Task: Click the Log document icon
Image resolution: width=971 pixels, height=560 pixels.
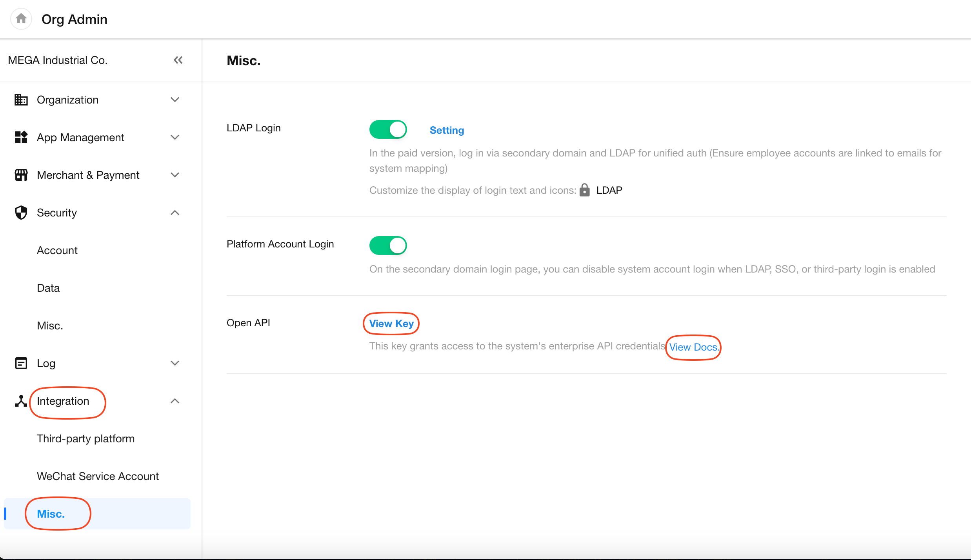Action: coord(21,363)
